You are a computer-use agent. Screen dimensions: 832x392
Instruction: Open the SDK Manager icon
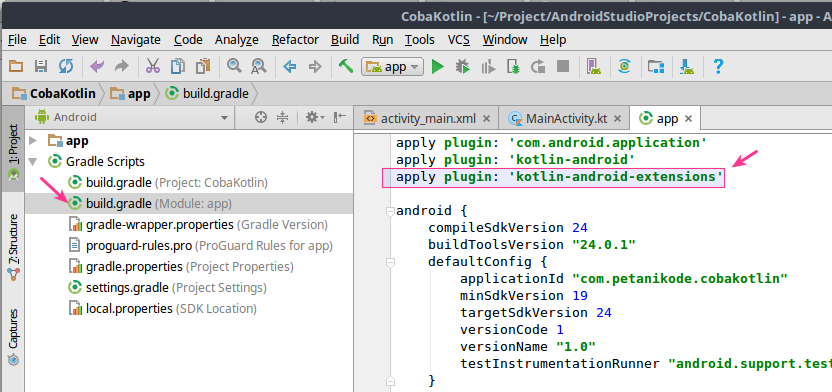[x=687, y=66]
